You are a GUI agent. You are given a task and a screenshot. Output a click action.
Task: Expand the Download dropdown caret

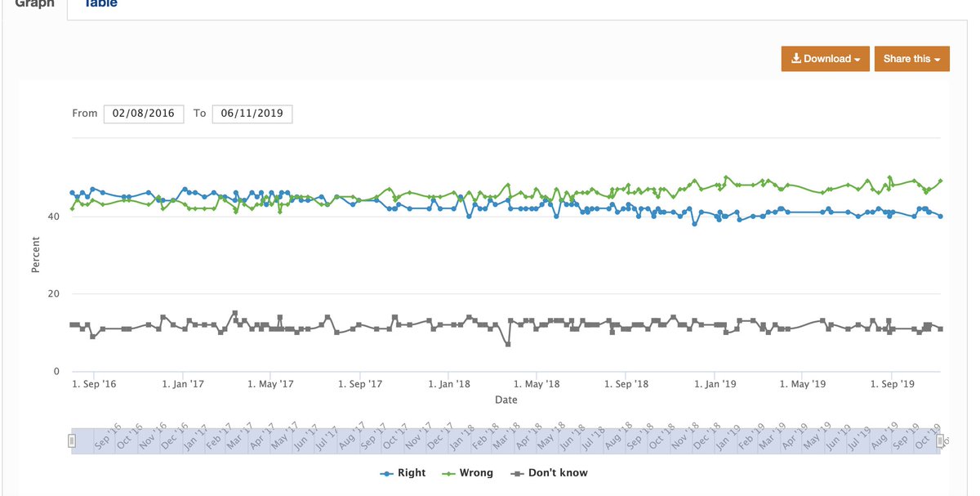[857, 60]
